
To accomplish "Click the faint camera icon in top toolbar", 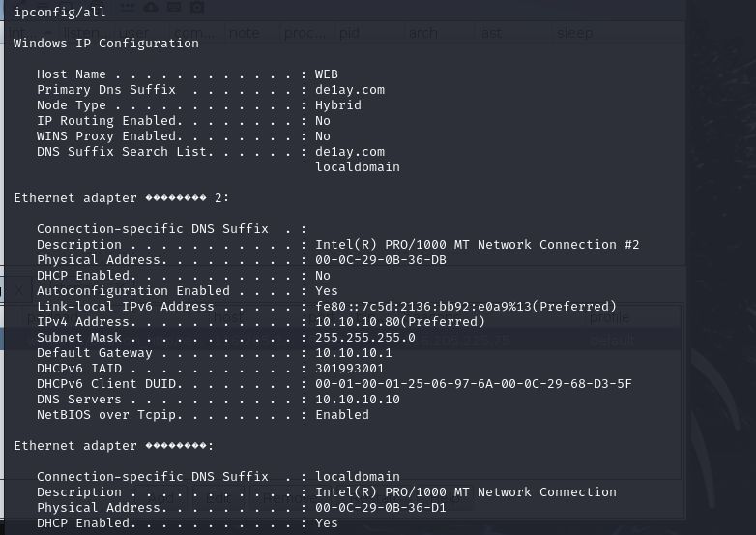I will 197,8.
